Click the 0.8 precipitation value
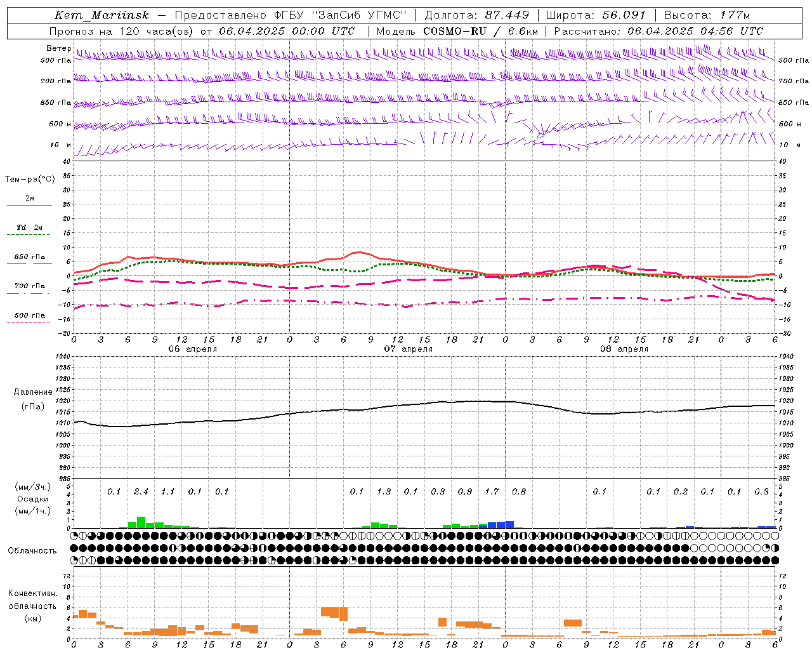This screenshot has height=650, width=812. click(518, 492)
